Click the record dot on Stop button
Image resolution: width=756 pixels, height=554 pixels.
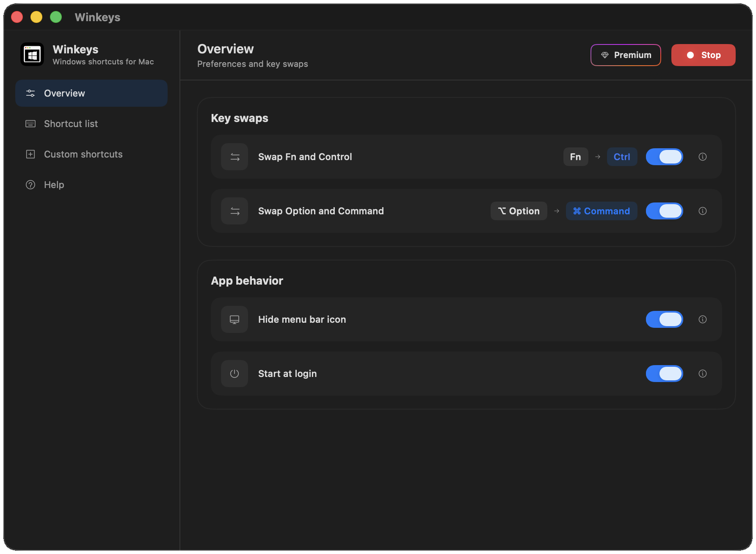click(x=690, y=55)
